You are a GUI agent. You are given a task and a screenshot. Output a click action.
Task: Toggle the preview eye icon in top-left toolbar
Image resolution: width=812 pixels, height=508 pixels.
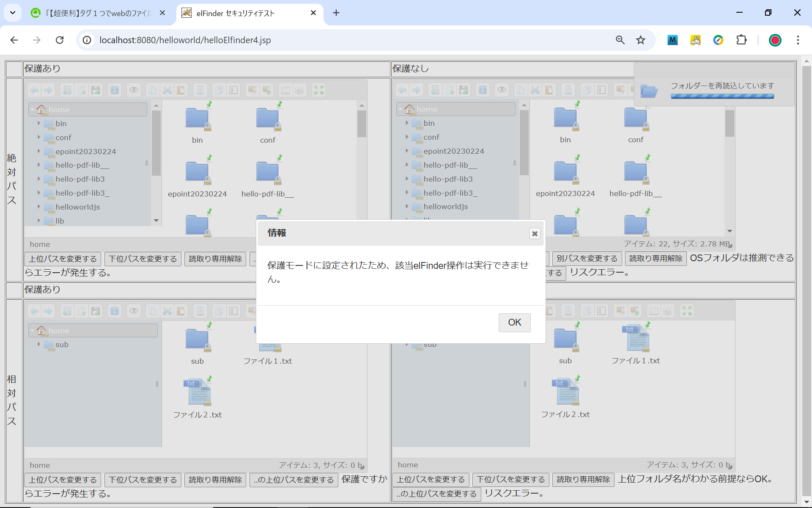[134, 90]
